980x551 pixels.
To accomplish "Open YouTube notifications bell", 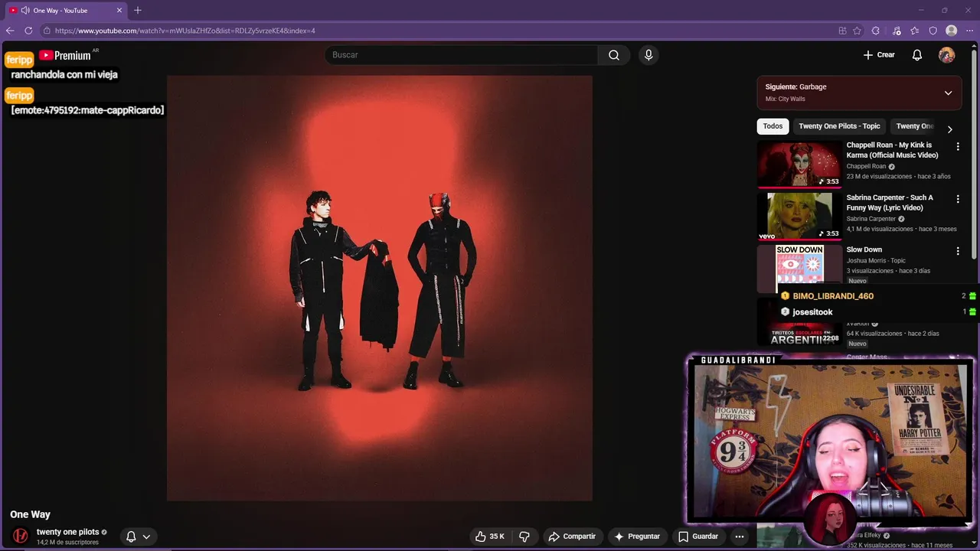I will [917, 55].
